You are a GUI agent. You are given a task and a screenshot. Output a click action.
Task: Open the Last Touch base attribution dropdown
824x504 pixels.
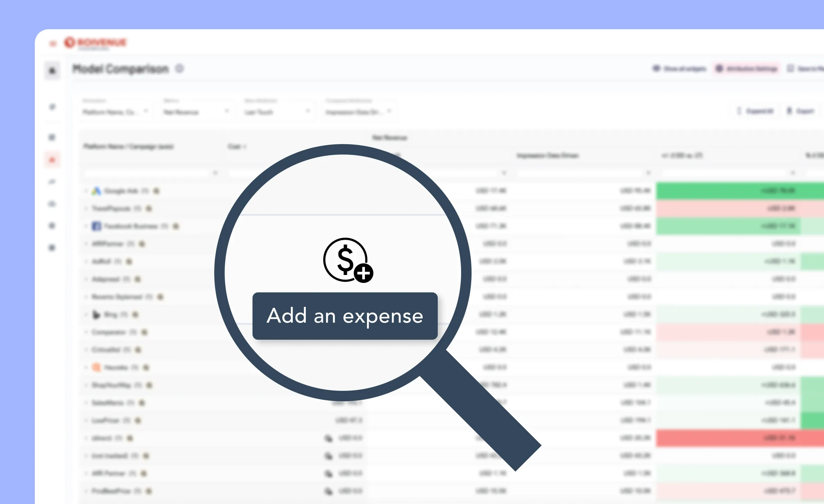(x=278, y=112)
